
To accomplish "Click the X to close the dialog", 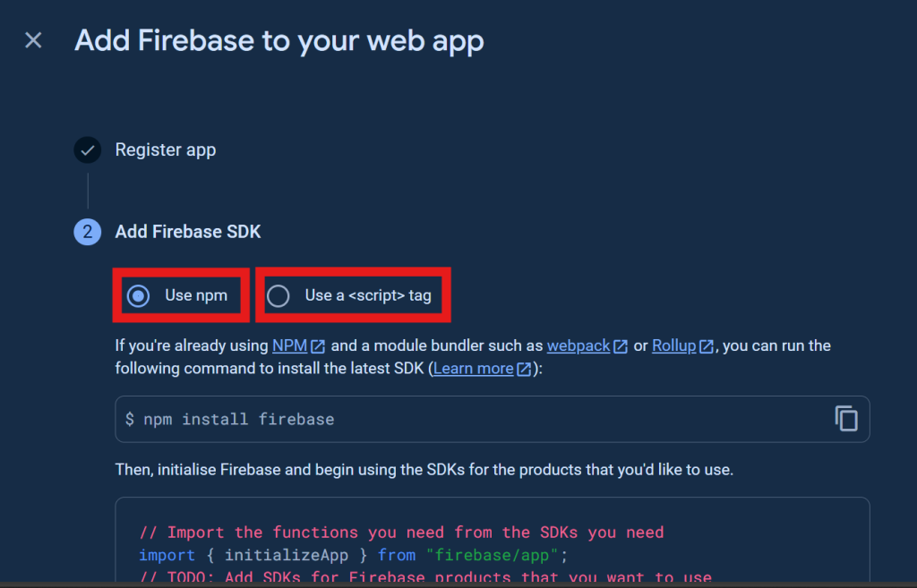I will pos(32,39).
